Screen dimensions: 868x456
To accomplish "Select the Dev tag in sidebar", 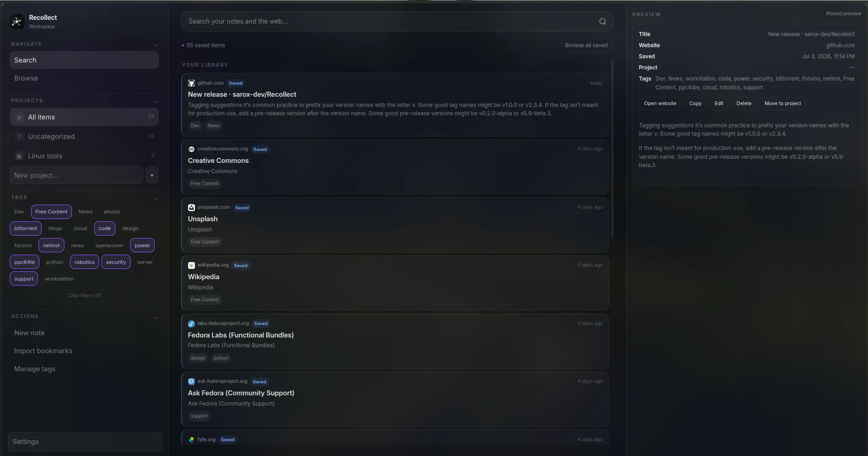I will click(19, 212).
